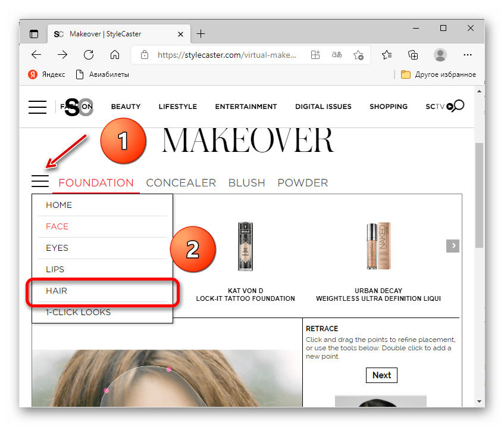The height and width of the screenshot is (442, 504).
Task: Open the DIGITAL ISSUES section
Action: (x=323, y=107)
